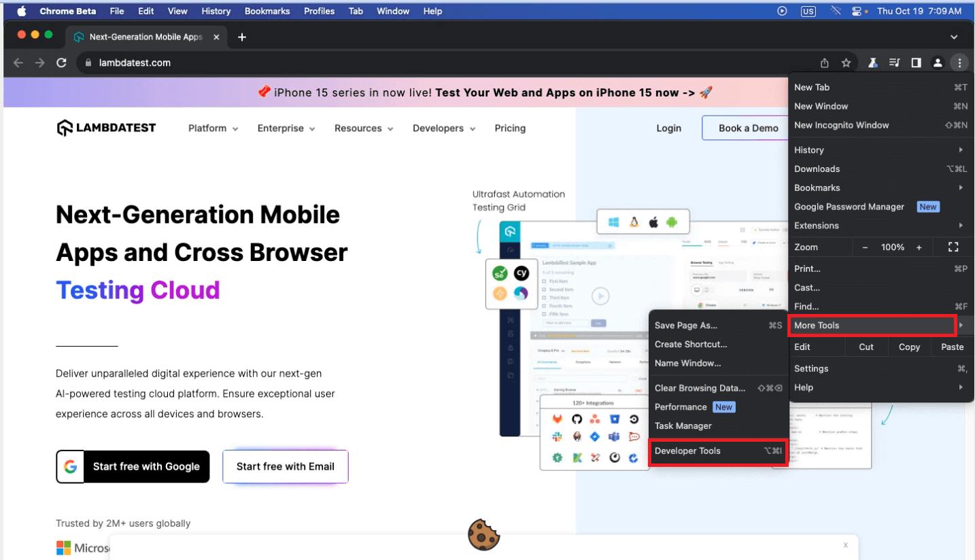Viewport: 975px width, 560px height.
Task: Click the screen recording menu bar icon
Action: tap(782, 11)
